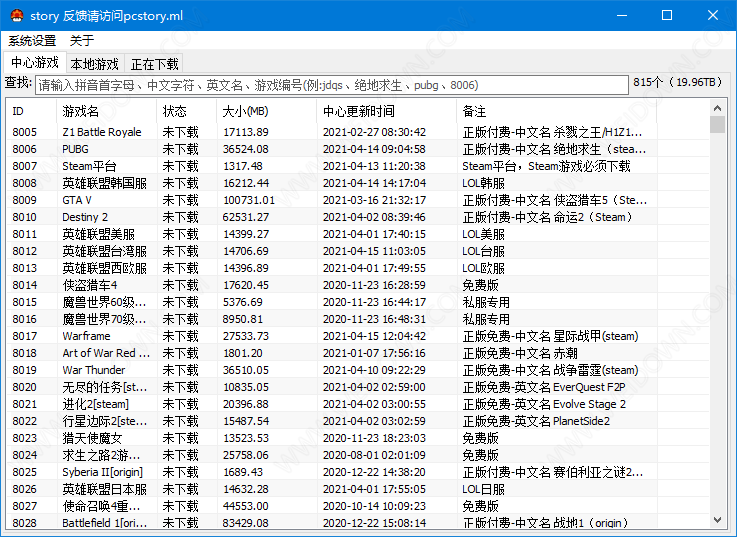Click the vertical scrollbar thumb
Viewport: 737px width, 537px height.
click(x=717, y=125)
